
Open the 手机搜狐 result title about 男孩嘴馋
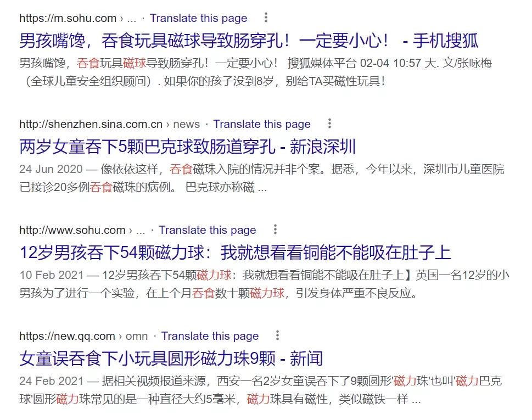(x=249, y=41)
